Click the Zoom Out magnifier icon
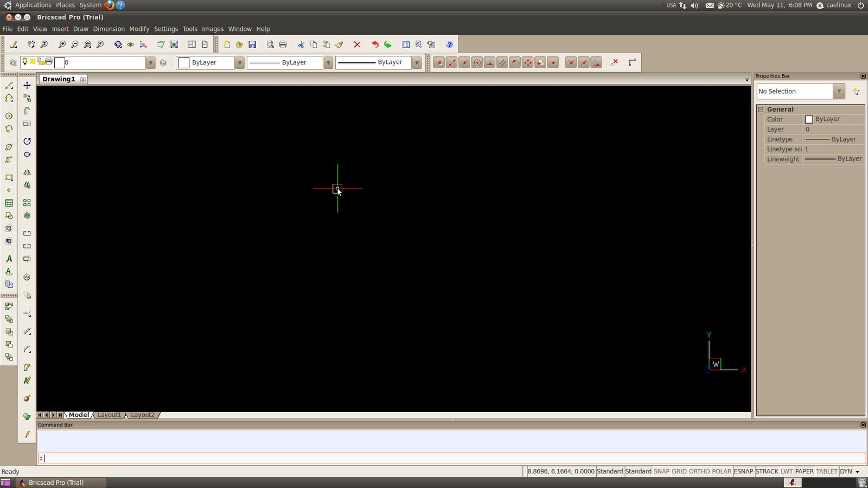The width and height of the screenshot is (868, 488). tap(75, 44)
